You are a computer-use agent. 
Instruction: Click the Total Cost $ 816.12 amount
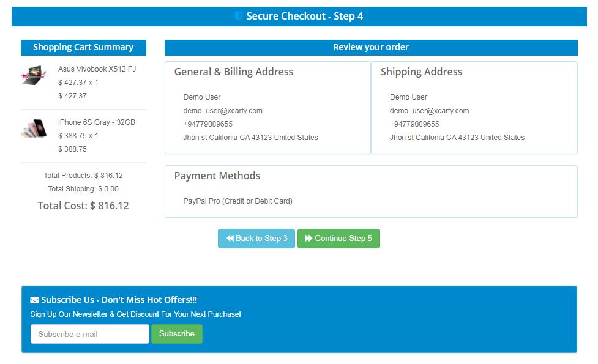[110, 206]
